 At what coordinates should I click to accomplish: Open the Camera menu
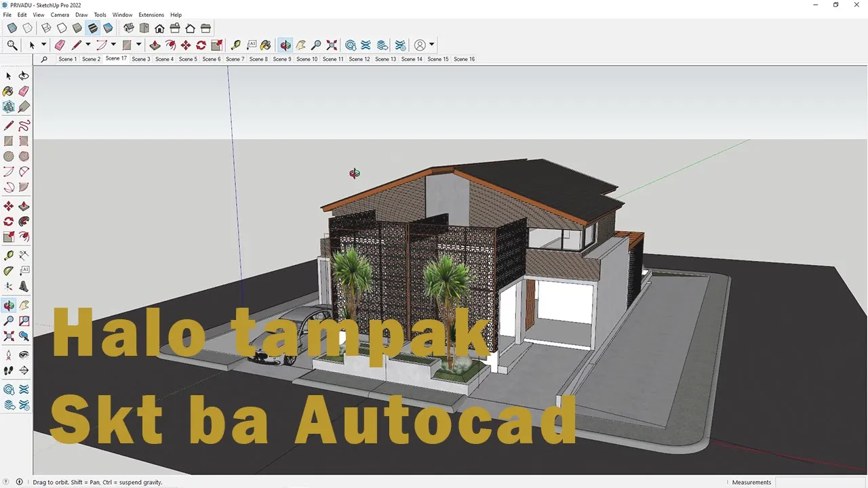pyautogui.click(x=60, y=15)
